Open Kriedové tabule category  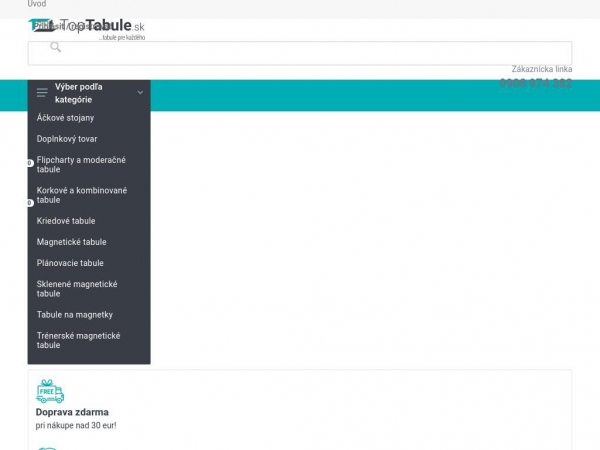click(66, 220)
